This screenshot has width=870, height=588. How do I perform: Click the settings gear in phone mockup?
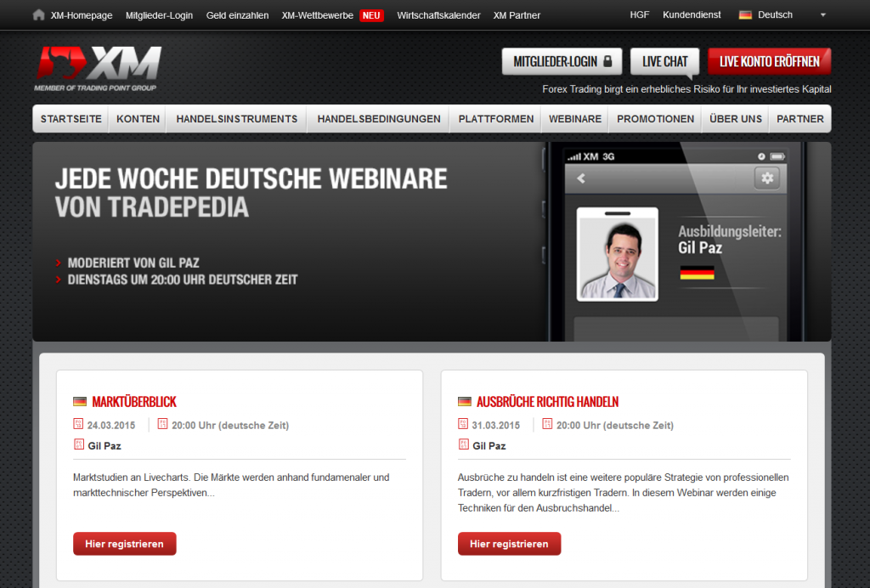767,178
